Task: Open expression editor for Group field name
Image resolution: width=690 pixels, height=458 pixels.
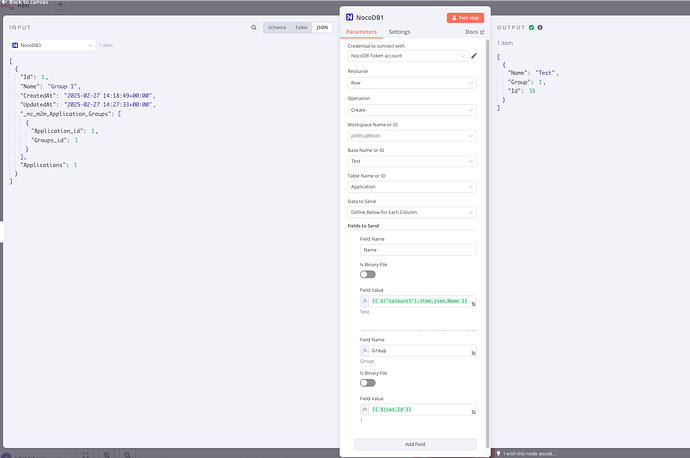Action: (473, 353)
